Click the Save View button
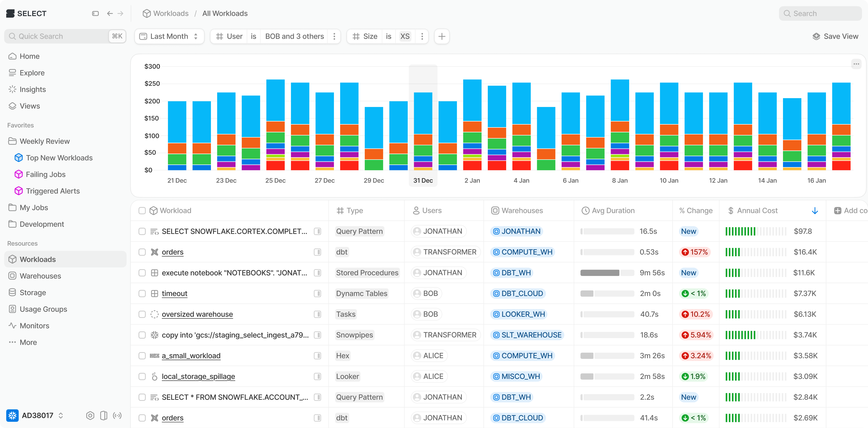The width and height of the screenshot is (868, 428). point(835,36)
